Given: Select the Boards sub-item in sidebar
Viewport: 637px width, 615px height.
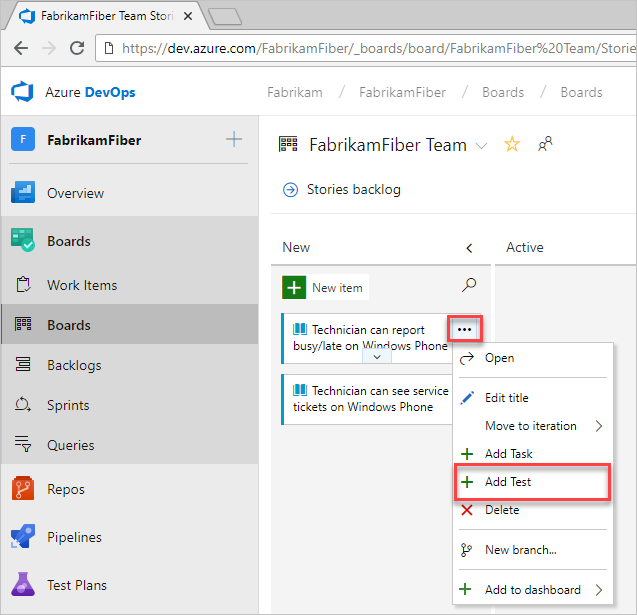Looking at the screenshot, I should 129,324.
